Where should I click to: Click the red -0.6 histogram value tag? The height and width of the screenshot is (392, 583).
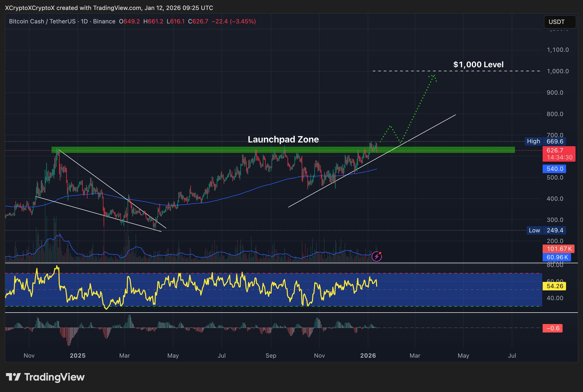552,328
